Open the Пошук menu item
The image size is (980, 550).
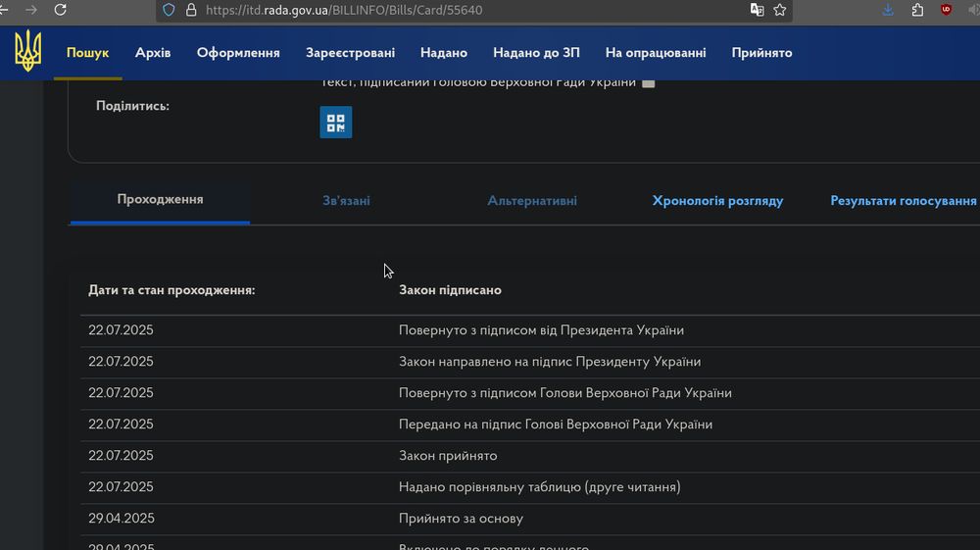click(x=87, y=53)
